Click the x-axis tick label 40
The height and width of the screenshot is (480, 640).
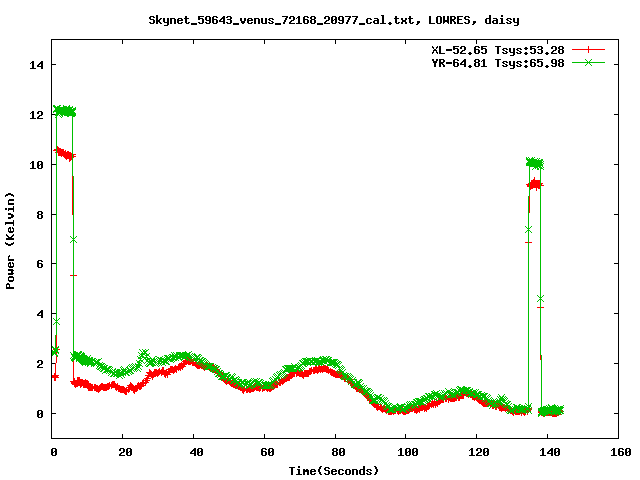pyautogui.click(x=196, y=452)
